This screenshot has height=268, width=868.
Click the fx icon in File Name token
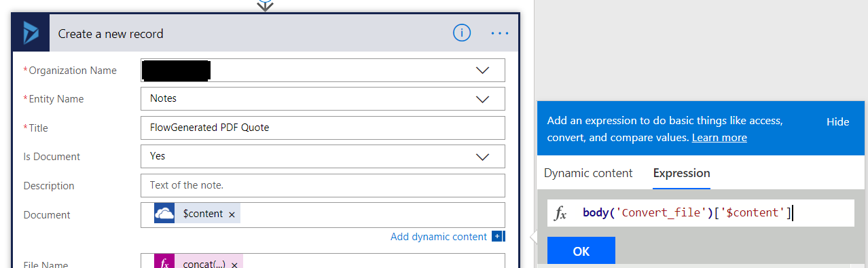[x=164, y=263]
